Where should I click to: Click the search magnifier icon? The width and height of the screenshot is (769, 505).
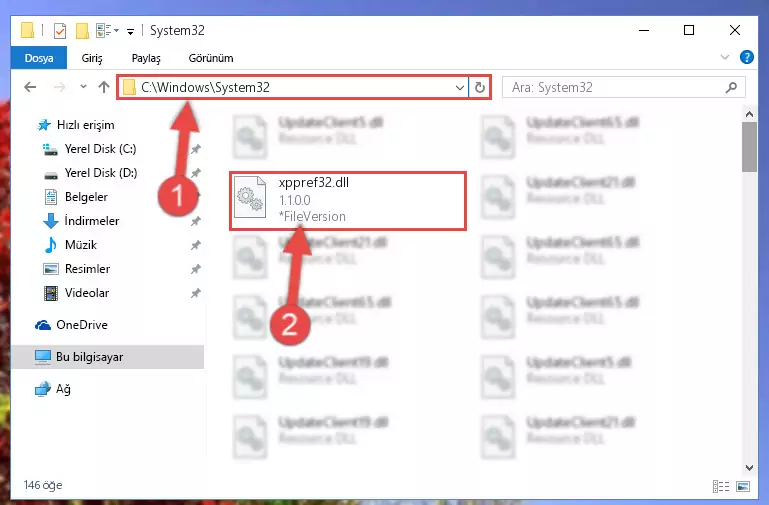[x=731, y=87]
